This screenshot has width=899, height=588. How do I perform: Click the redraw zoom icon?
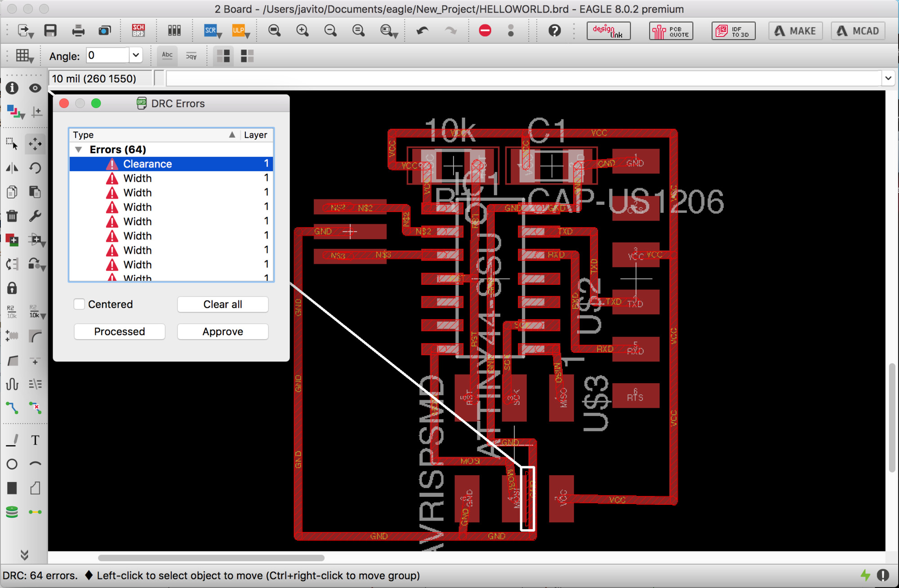coord(359,31)
